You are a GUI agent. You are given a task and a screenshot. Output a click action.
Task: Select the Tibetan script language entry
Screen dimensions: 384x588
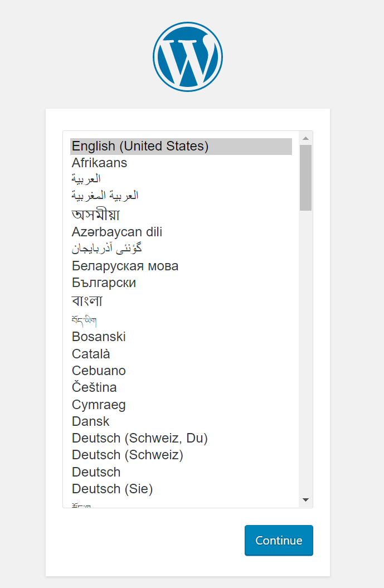(181, 320)
